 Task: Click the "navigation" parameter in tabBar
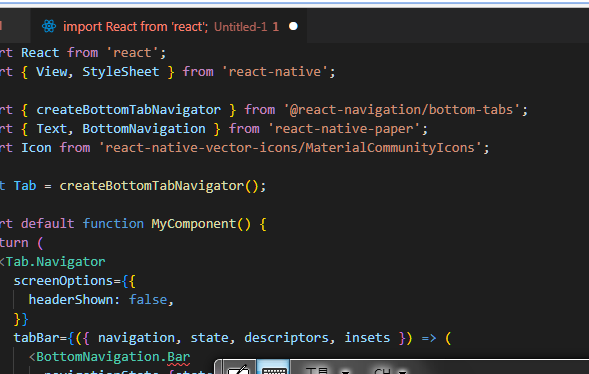[136, 338]
